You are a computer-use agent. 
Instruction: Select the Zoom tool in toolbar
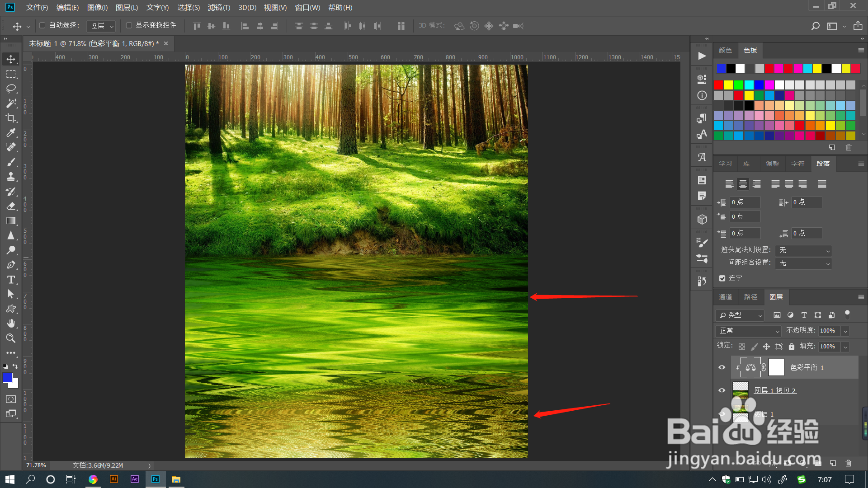[x=11, y=338]
